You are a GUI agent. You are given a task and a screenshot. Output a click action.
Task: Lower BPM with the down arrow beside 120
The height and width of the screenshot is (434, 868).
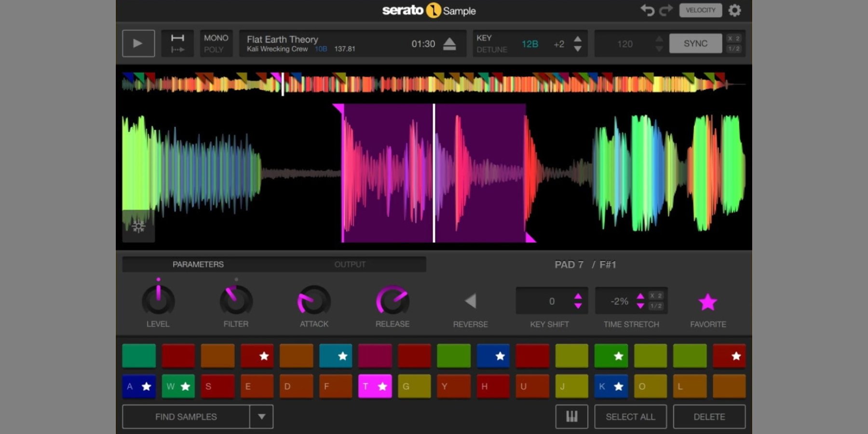coord(659,49)
